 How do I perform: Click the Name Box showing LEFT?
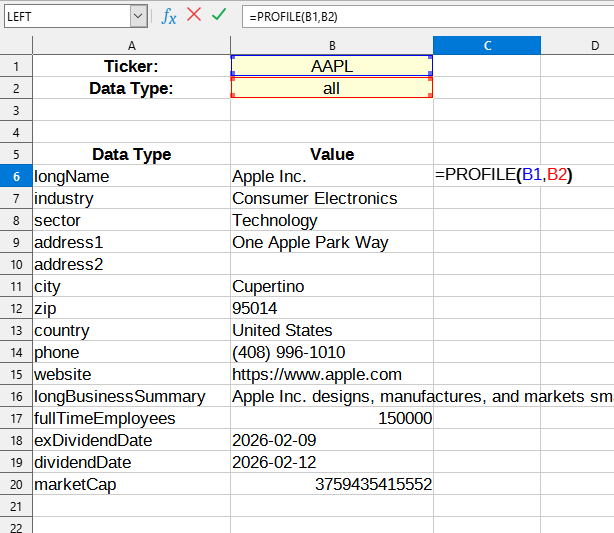65,16
